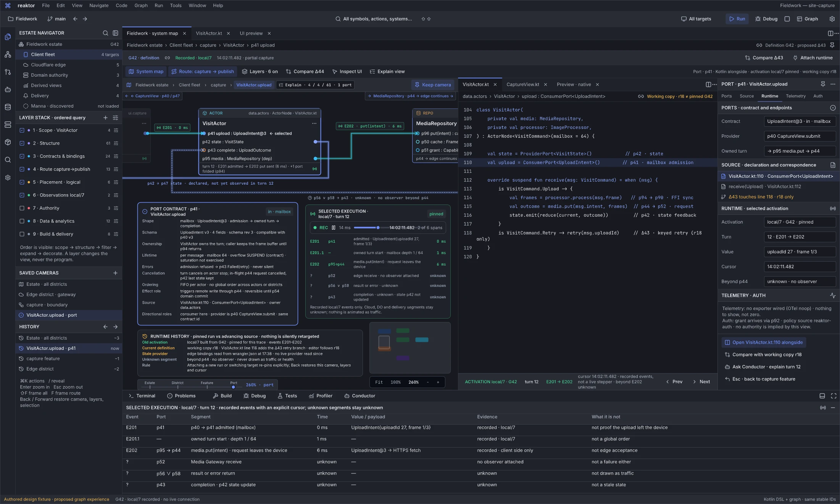Split the code editor pane
The height and width of the screenshot is (504, 840).
pyautogui.click(x=708, y=85)
